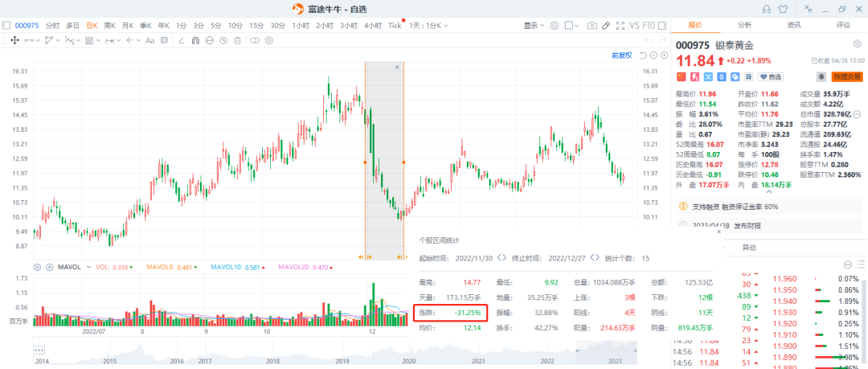Expand the 1天:1分K interval dropdown
Viewport: 868px width, 369px height.
coord(428,26)
